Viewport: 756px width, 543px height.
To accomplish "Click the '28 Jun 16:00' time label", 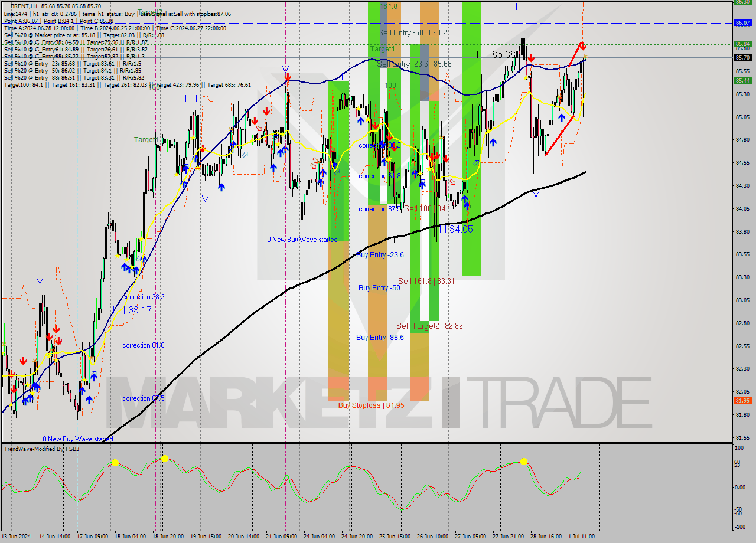I will click(546, 537).
